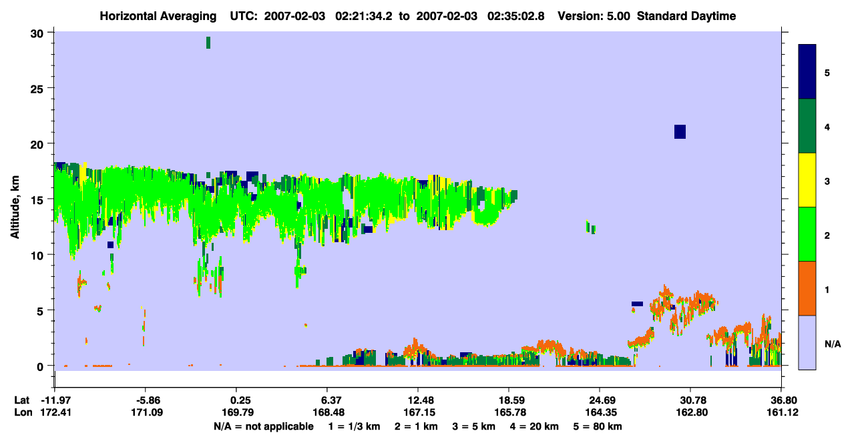Click the 'Lat' row label
The image size is (868, 445).
click(x=22, y=400)
